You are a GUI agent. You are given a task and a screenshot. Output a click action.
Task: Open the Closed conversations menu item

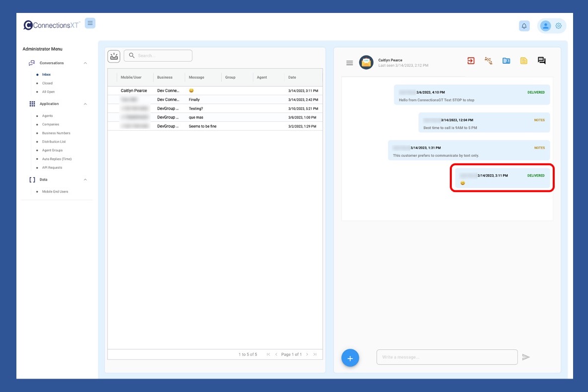47,83
